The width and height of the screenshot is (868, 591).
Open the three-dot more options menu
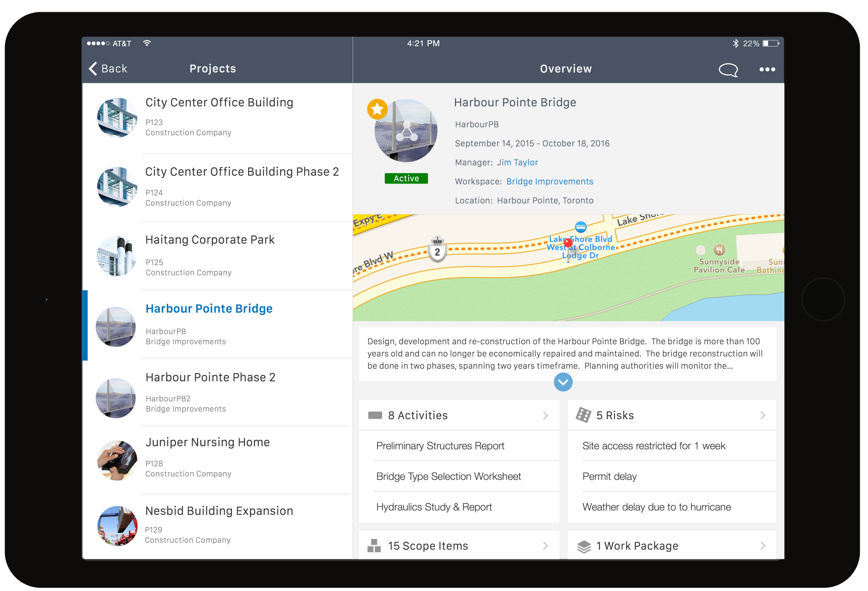point(767,70)
